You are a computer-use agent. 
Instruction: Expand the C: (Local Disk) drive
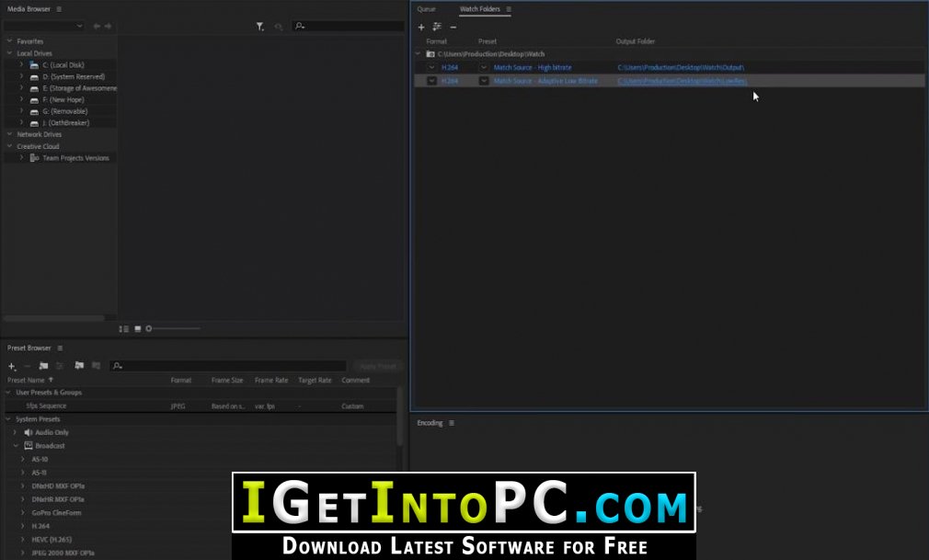[21, 64]
